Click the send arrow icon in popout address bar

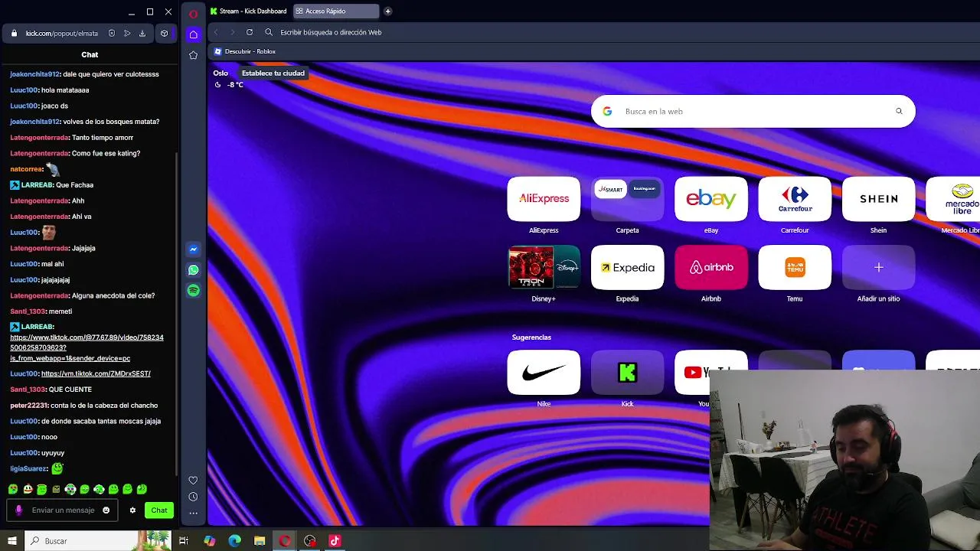(127, 34)
